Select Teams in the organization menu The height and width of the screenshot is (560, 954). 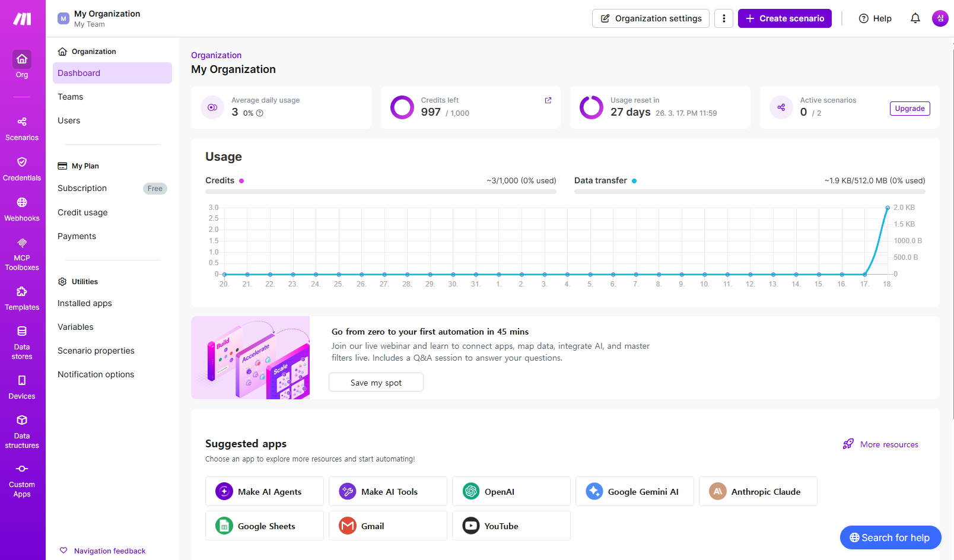[71, 97]
